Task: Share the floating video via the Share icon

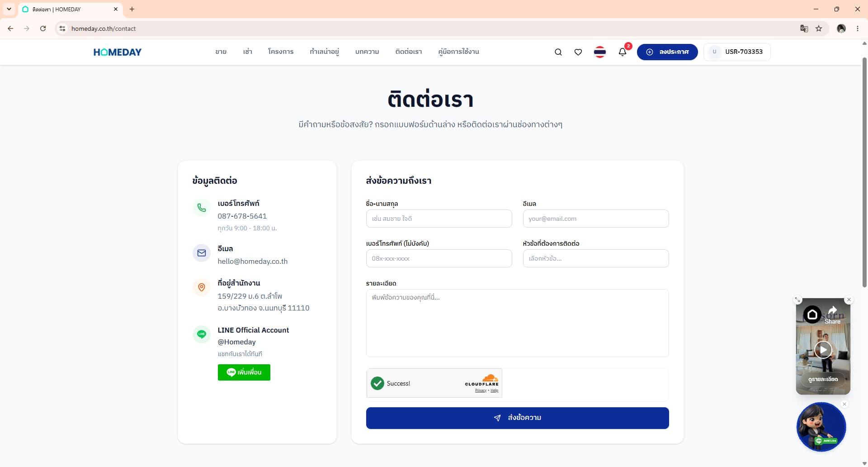Action: click(x=833, y=315)
